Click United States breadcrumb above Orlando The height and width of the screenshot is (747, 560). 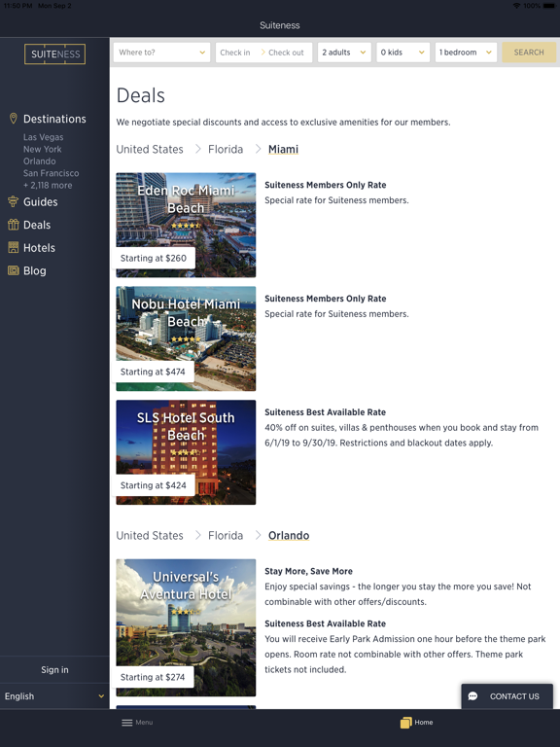[150, 536]
